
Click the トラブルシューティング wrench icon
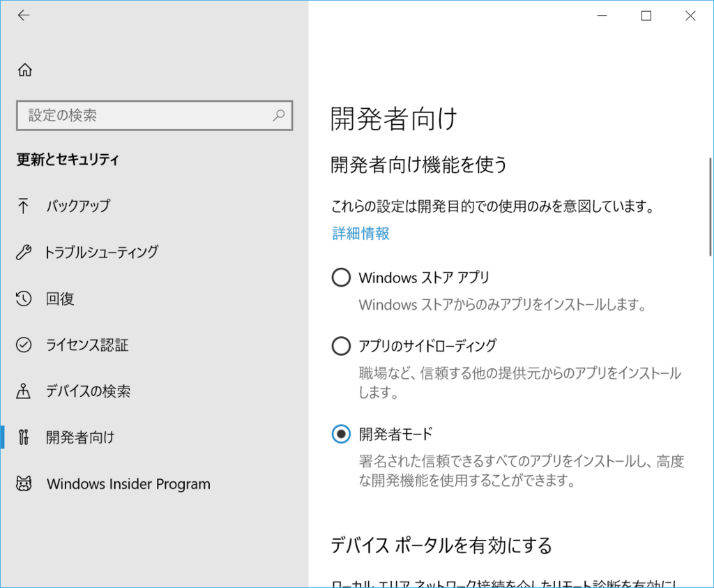coord(24,252)
